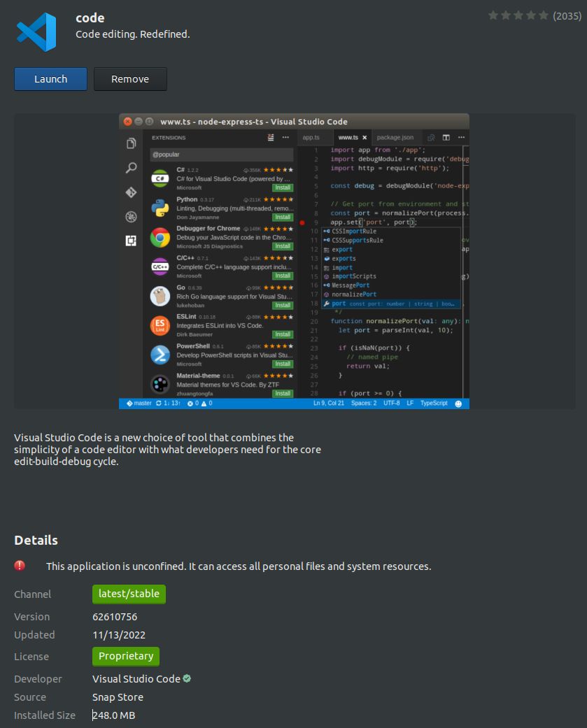This screenshot has height=728, width=587.
Task: Click the "This application is unconfined" warning text
Action: pyautogui.click(x=239, y=566)
